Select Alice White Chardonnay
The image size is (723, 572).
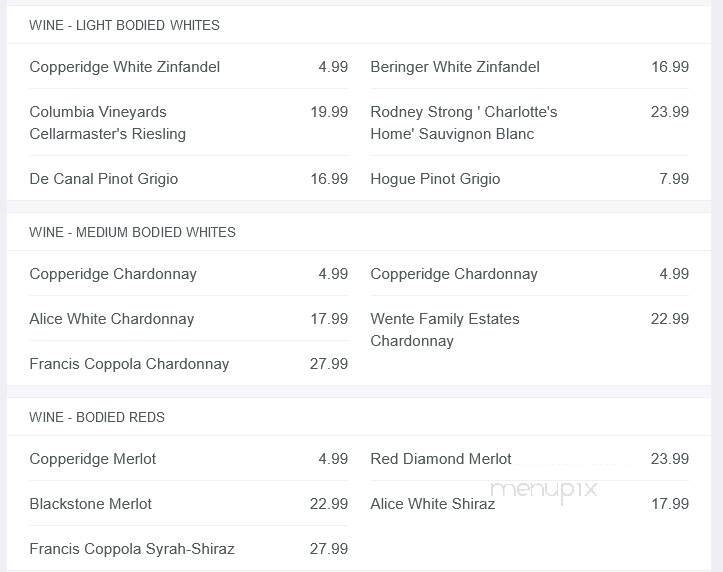pyautogui.click(x=112, y=319)
